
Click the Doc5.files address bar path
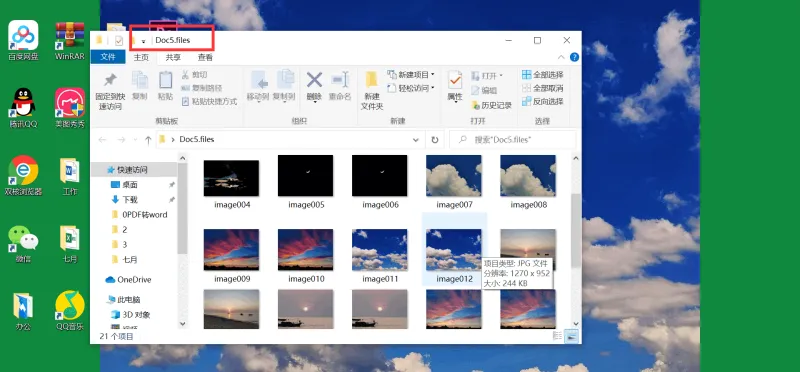(196, 139)
